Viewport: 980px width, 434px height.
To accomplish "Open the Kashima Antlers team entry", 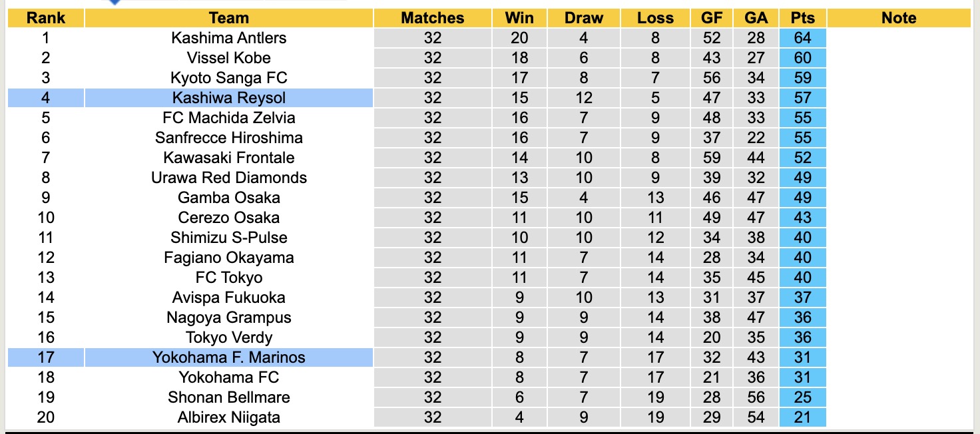I will pos(228,38).
